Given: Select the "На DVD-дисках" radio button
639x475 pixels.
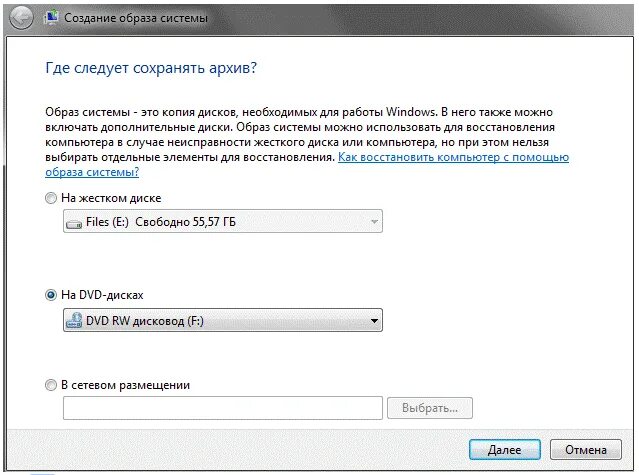Looking at the screenshot, I should [52, 296].
